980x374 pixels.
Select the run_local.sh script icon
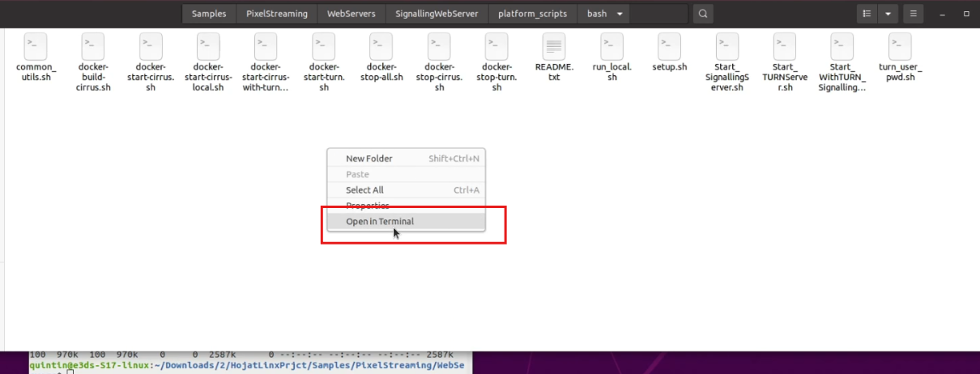point(611,45)
